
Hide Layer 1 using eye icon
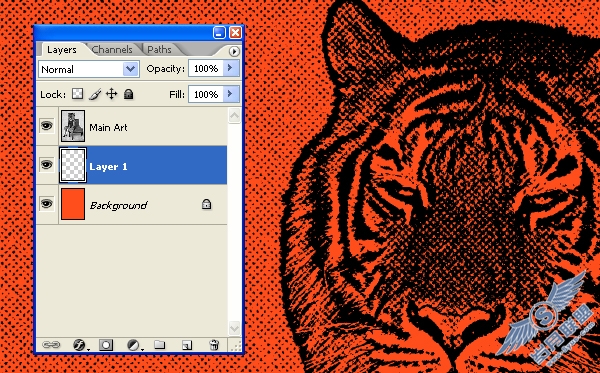pos(47,165)
